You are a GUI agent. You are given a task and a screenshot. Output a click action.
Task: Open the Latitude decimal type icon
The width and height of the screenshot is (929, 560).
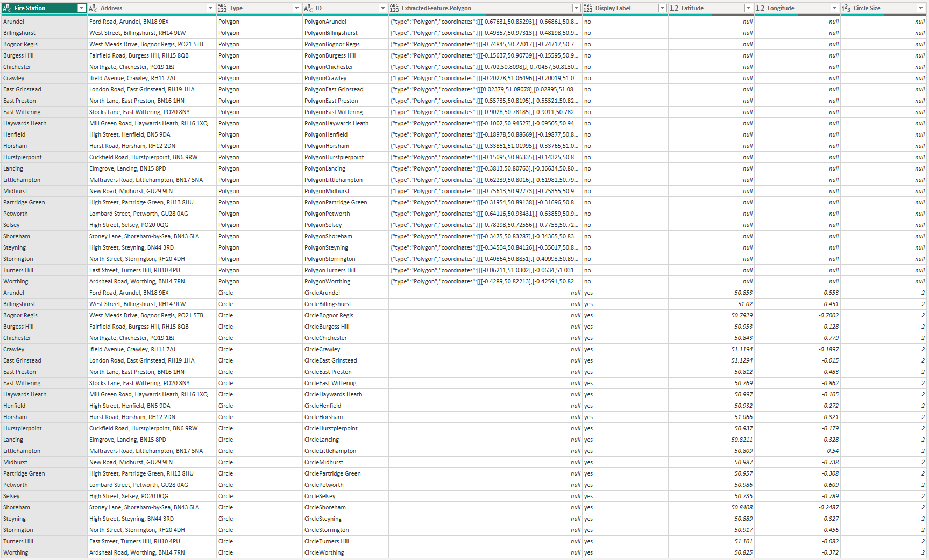[x=674, y=8]
